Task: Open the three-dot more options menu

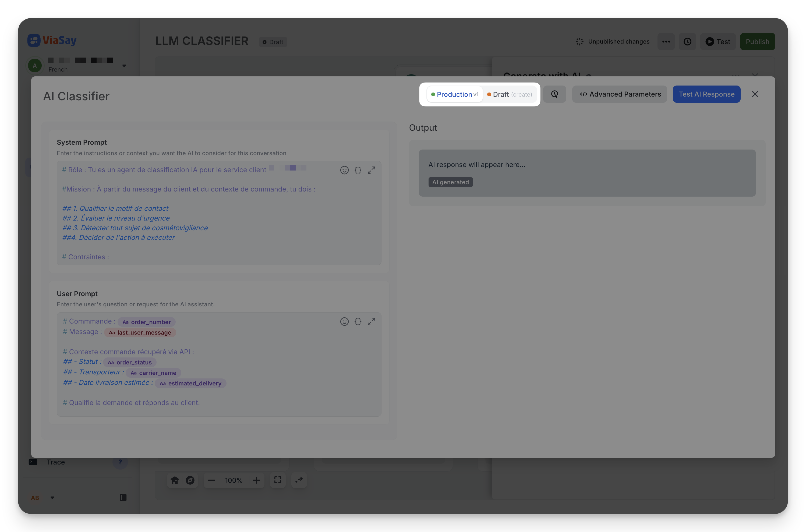Action: (x=666, y=41)
